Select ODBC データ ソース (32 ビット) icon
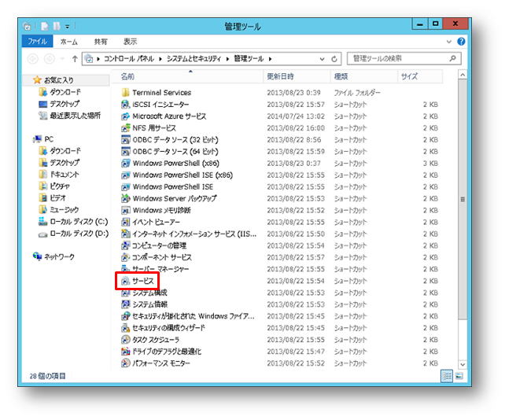The image size is (505, 420). 125,140
